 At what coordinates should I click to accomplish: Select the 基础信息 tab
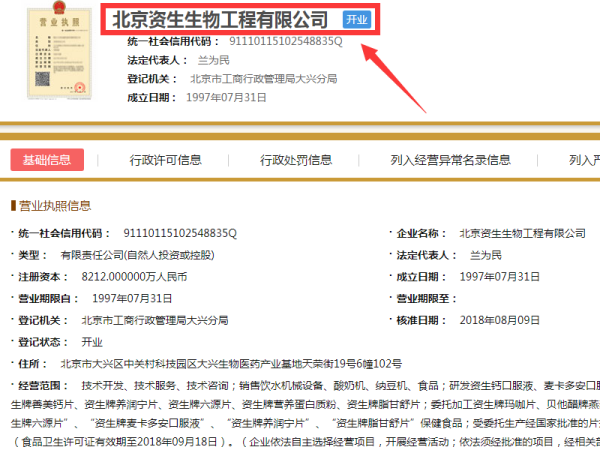point(47,160)
